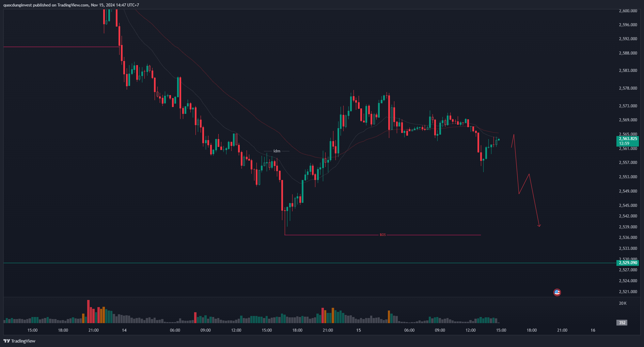Click the 2,578.000 price axis label
This screenshot has width=644, height=347.
click(x=628, y=88)
